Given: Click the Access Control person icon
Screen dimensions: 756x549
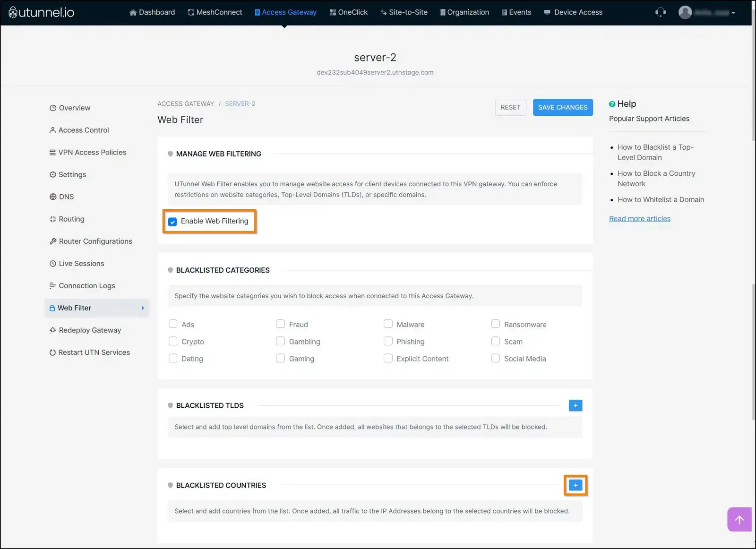Looking at the screenshot, I should [x=52, y=130].
